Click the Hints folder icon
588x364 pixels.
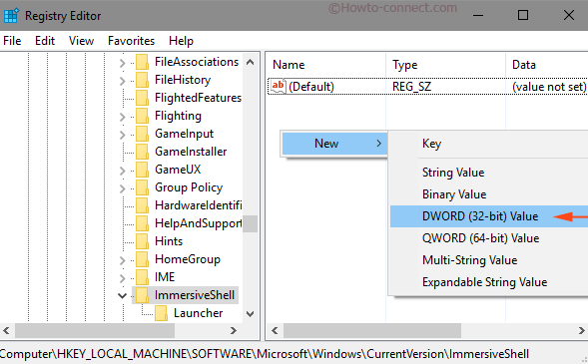142,241
